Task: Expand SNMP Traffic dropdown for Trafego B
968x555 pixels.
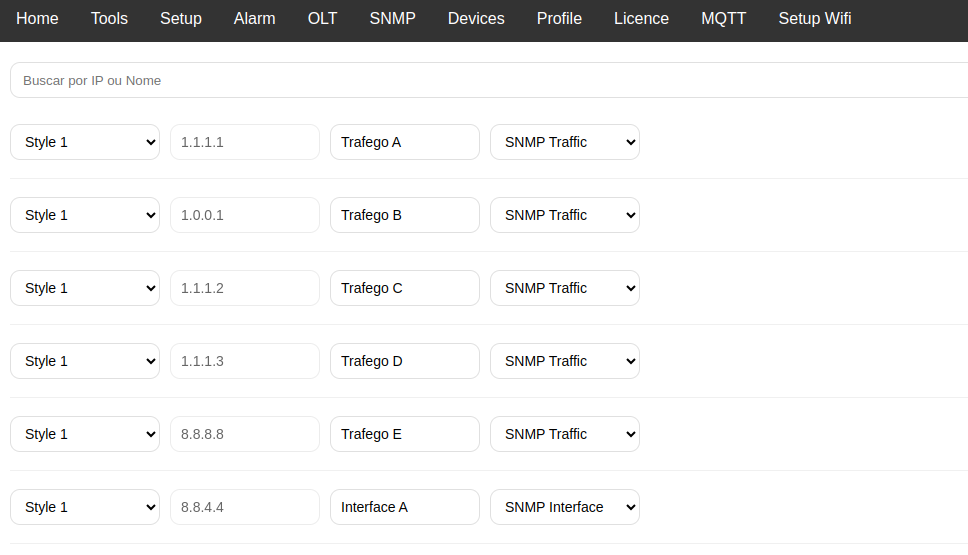Action: 565,215
